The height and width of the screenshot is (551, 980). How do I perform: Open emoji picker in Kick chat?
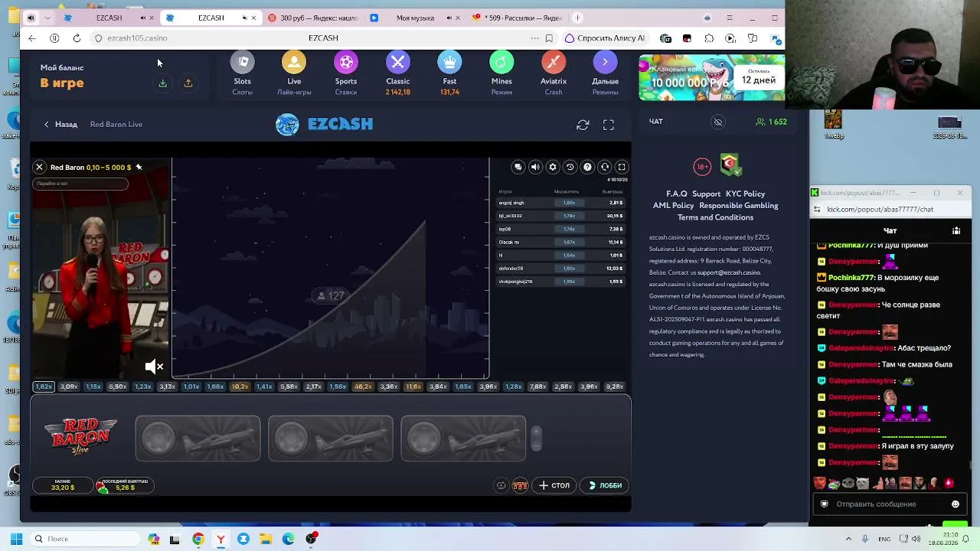point(955,504)
